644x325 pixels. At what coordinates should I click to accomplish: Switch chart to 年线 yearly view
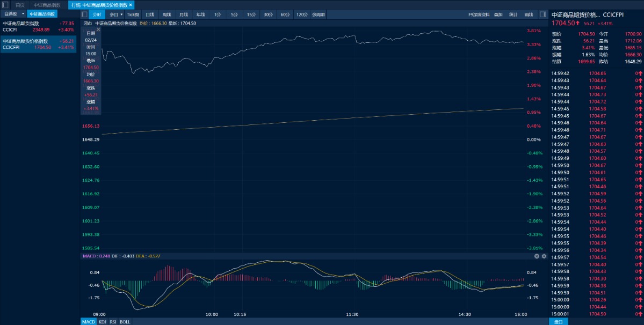click(x=200, y=14)
